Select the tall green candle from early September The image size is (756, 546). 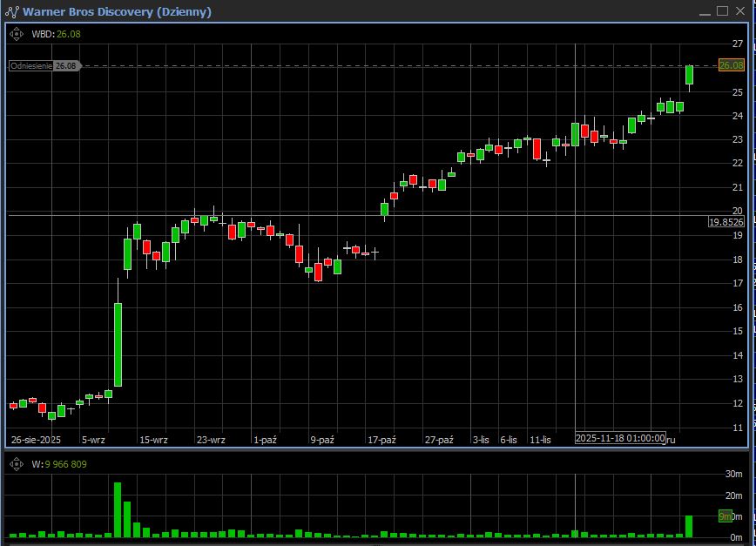[118, 344]
